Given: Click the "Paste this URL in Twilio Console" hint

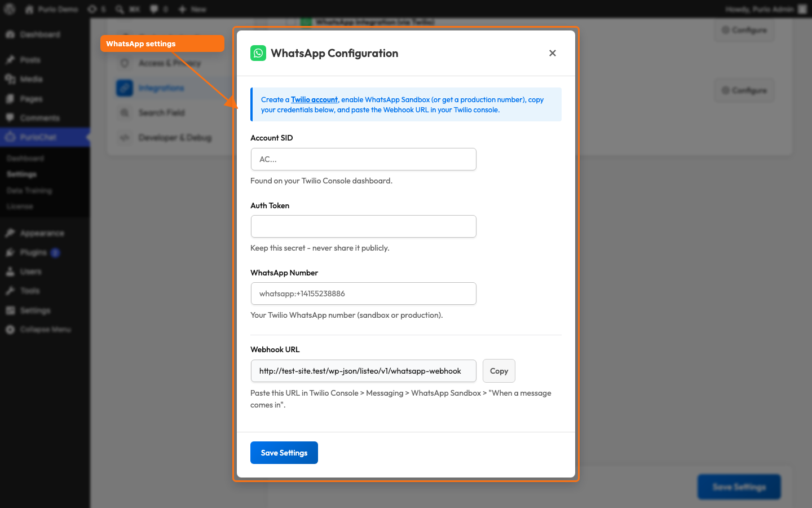Looking at the screenshot, I should (401, 399).
